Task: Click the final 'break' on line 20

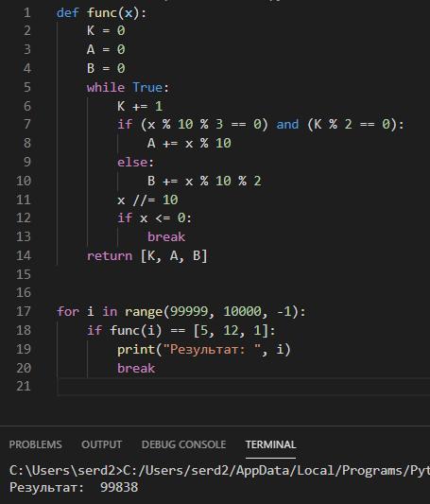Action: click(136, 369)
